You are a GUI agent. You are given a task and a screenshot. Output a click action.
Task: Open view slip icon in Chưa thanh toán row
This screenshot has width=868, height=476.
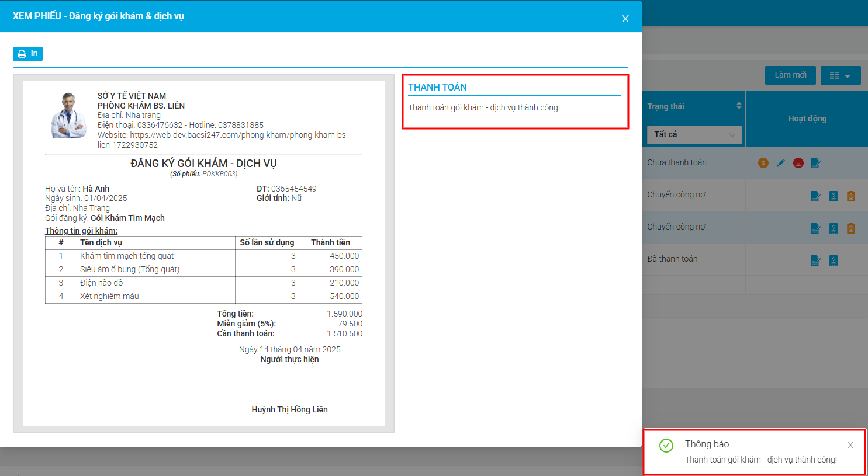point(816,163)
